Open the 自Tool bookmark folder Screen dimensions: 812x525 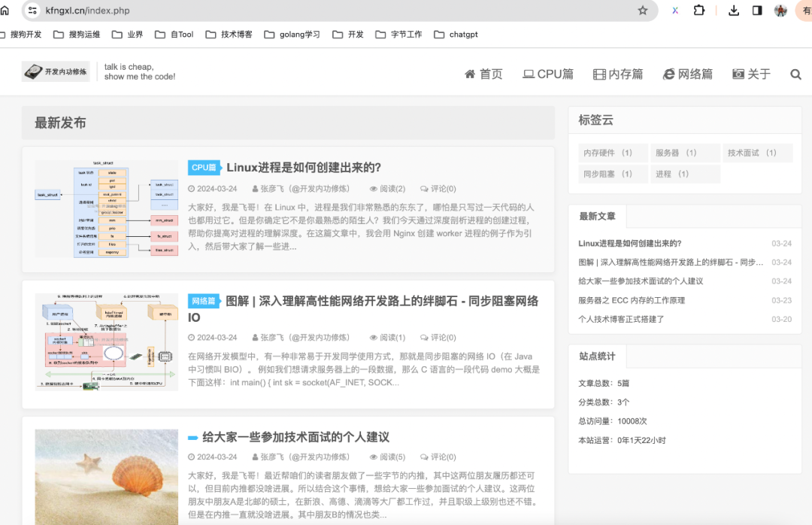point(174,35)
